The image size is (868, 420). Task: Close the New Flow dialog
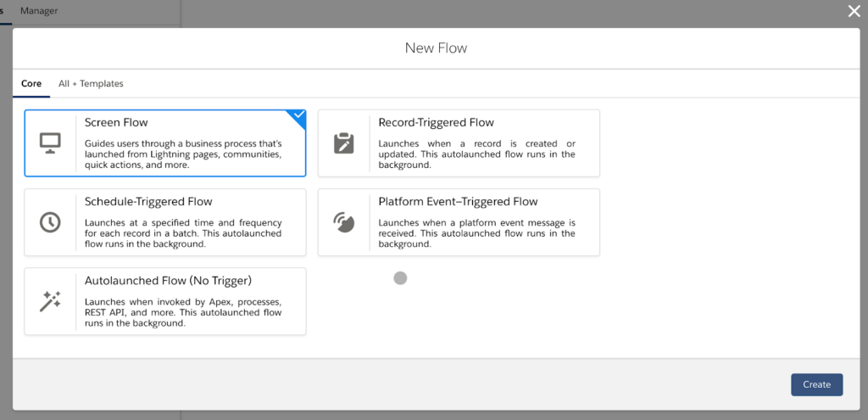[x=854, y=11]
